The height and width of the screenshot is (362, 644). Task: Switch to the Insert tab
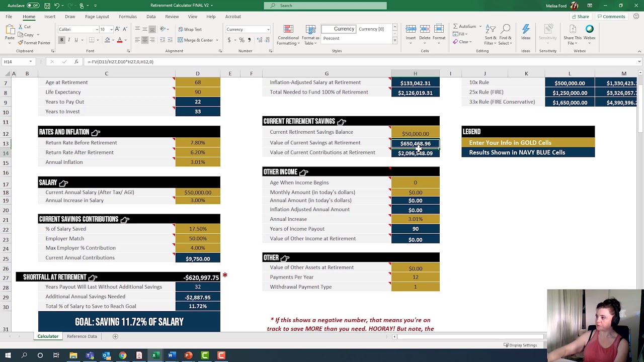50,17
